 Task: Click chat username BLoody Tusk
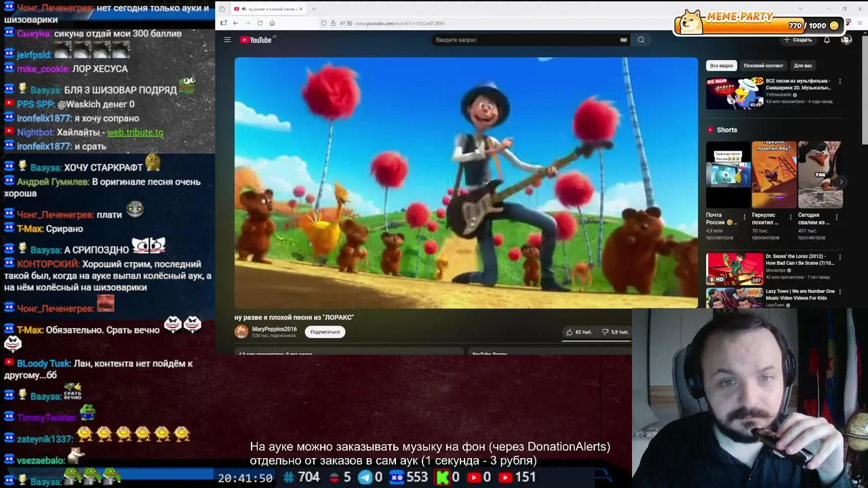coord(43,363)
